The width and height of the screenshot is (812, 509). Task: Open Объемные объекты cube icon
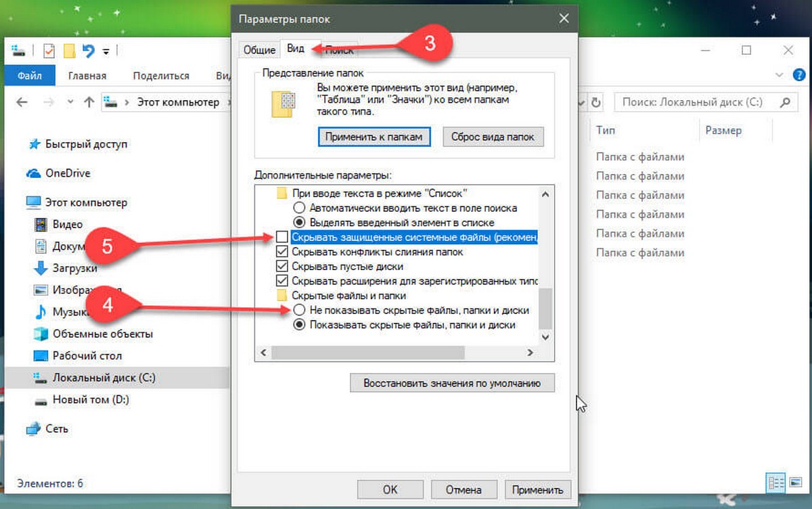tap(41, 334)
